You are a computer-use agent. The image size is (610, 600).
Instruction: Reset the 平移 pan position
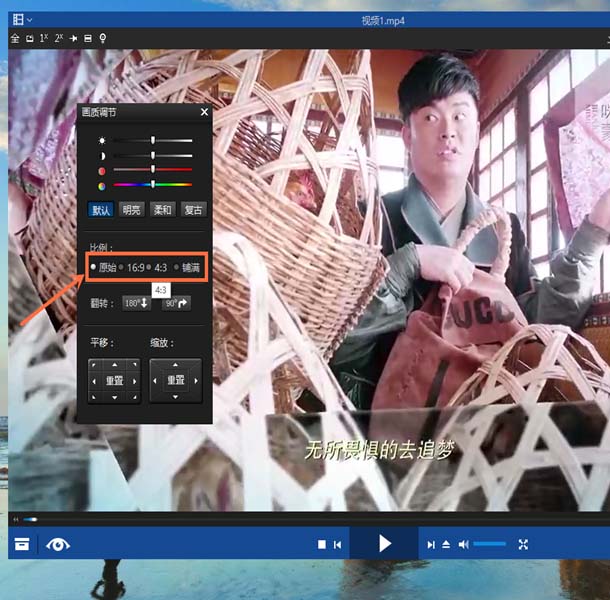[x=114, y=381]
